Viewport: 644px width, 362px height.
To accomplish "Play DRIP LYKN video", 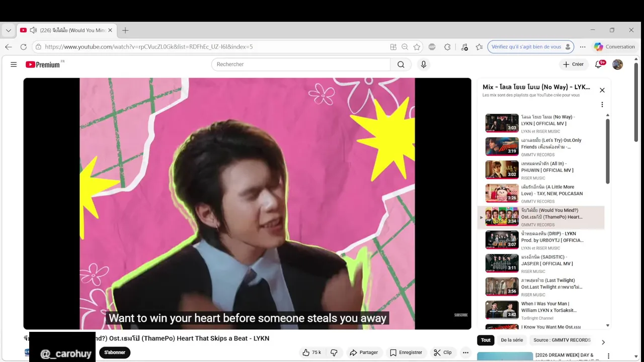I will 541,240.
